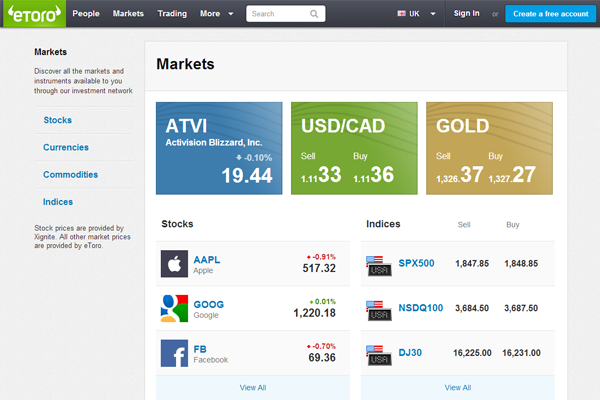This screenshot has height=400, width=600.
Task: Click View All under Stocks
Action: [x=253, y=388]
